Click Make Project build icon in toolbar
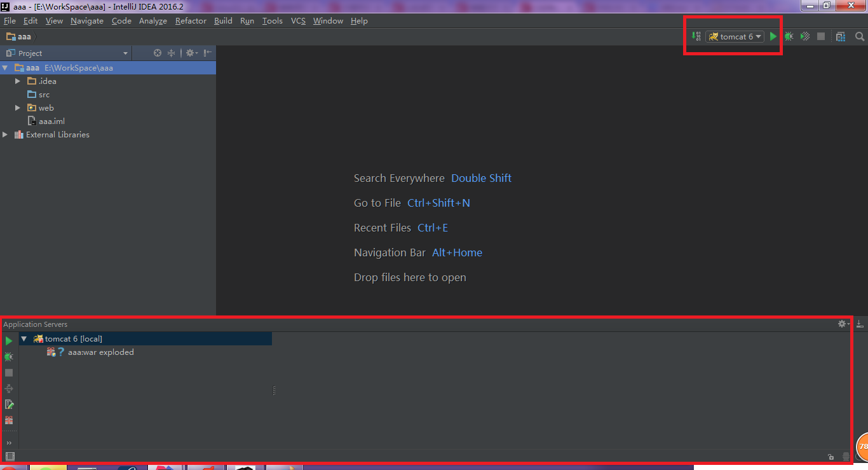This screenshot has width=868, height=470. 696,36
